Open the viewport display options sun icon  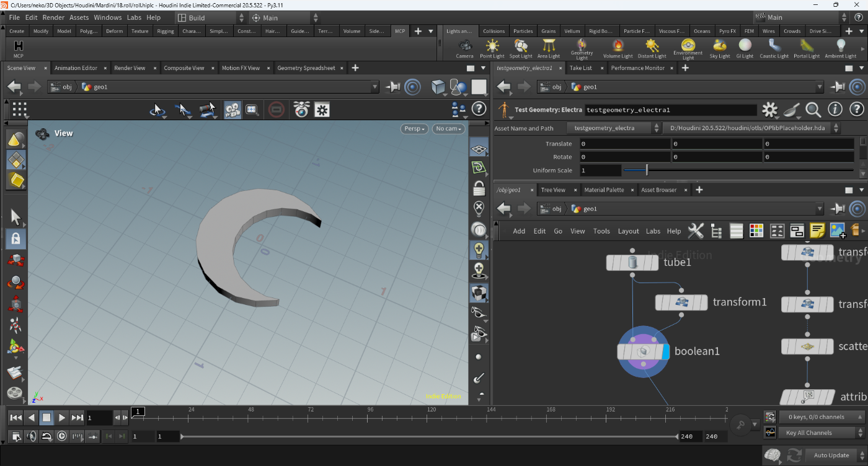pos(322,110)
